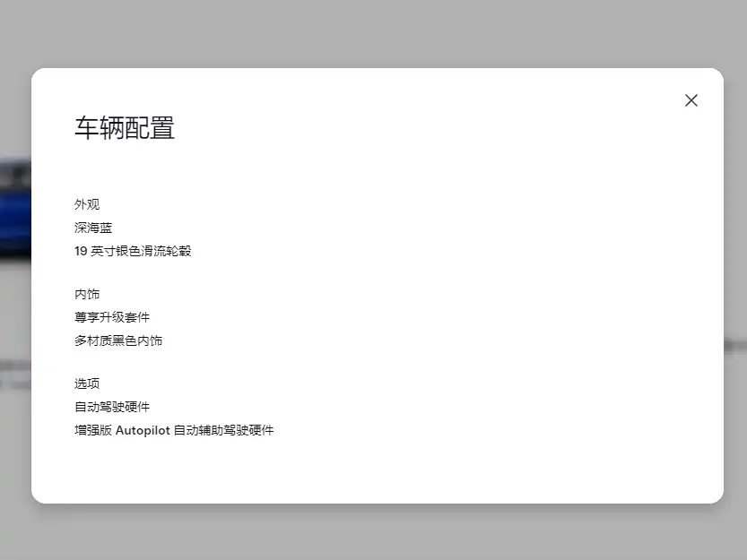Viewport: 747px width, 560px height.
Task: Click the 内饰 section label
Action: tap(87, 294)
